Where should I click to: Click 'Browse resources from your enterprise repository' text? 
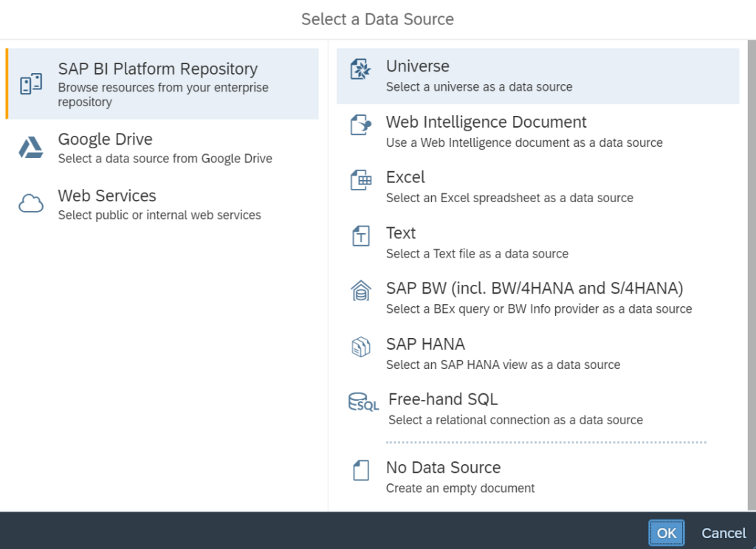(x=163, y=95)
